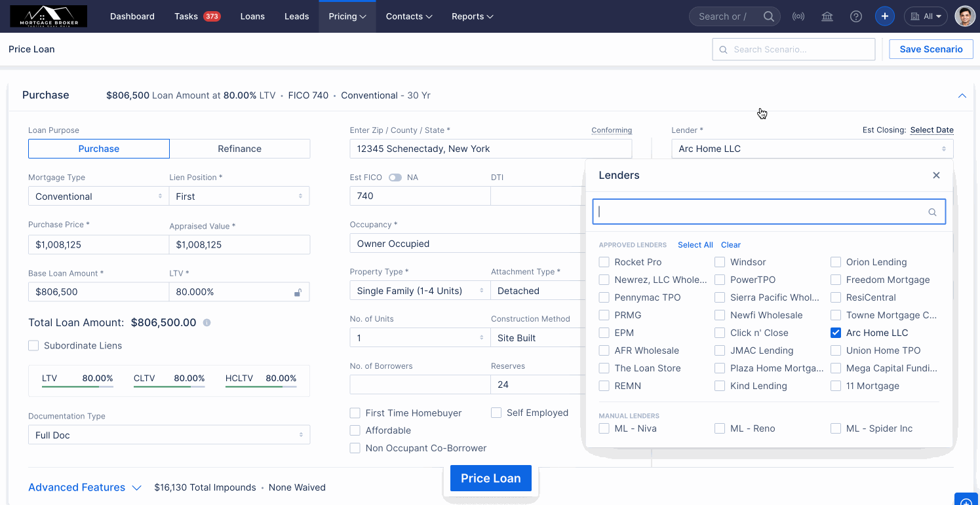Select the Purchase loan purpose
The width and height of the screenshot is (980, 505).
click(99, 149)
